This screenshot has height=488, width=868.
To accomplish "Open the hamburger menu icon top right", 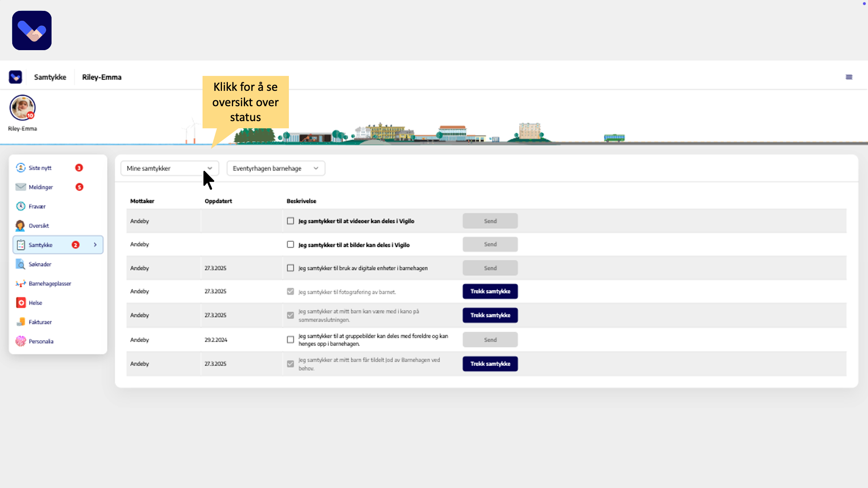I will [849, 77].
